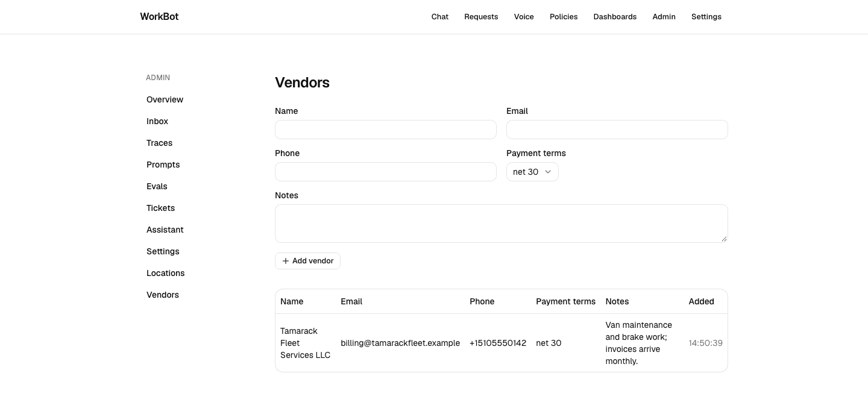Click the billing@tamarackfleet.example email cell
This screenshot has width=868, height=411.
[400, 343]
